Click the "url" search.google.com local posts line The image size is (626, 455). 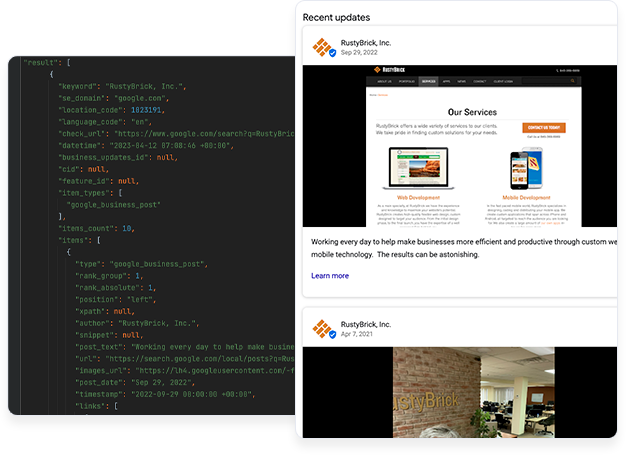185,359
